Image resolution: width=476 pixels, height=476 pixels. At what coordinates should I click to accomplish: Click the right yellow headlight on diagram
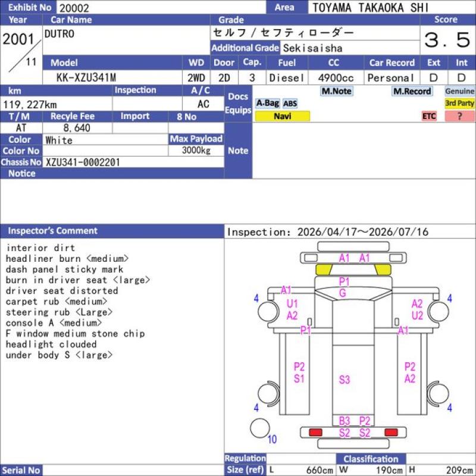tap(383, 270)
